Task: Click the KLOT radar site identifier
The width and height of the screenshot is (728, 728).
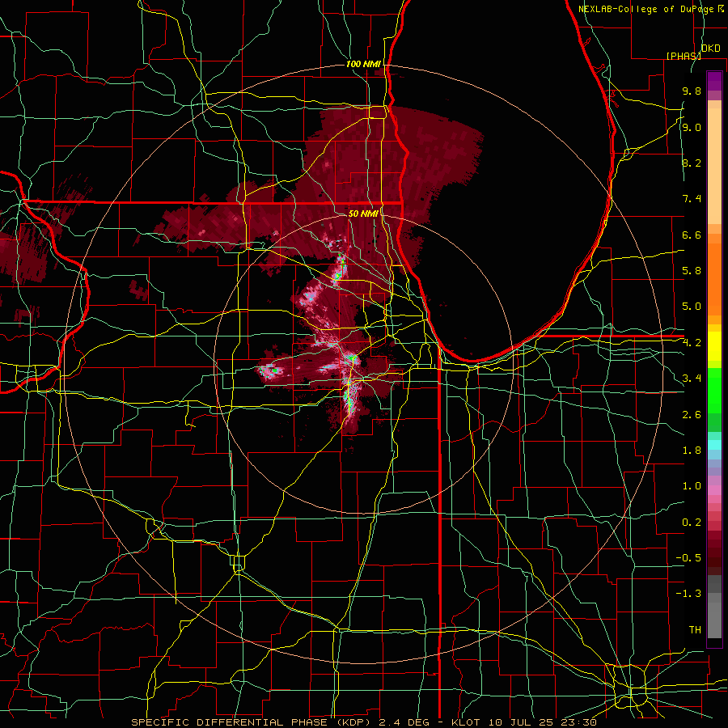Action: 468,722
